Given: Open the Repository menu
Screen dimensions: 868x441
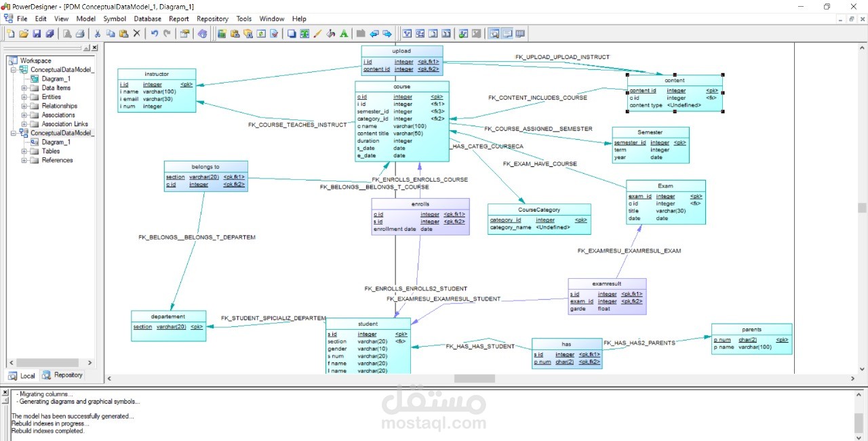Looking at the screenshot, I should (212, 19).
